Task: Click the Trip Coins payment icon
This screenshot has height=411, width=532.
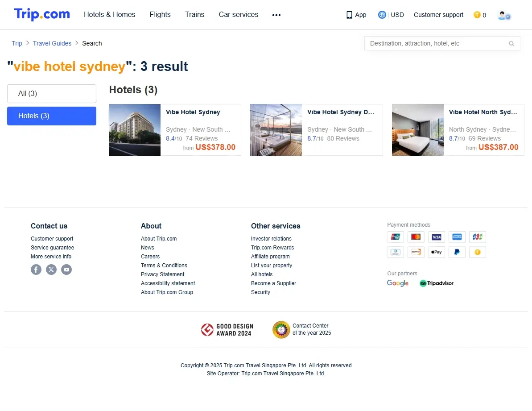Action: [478, 252]
